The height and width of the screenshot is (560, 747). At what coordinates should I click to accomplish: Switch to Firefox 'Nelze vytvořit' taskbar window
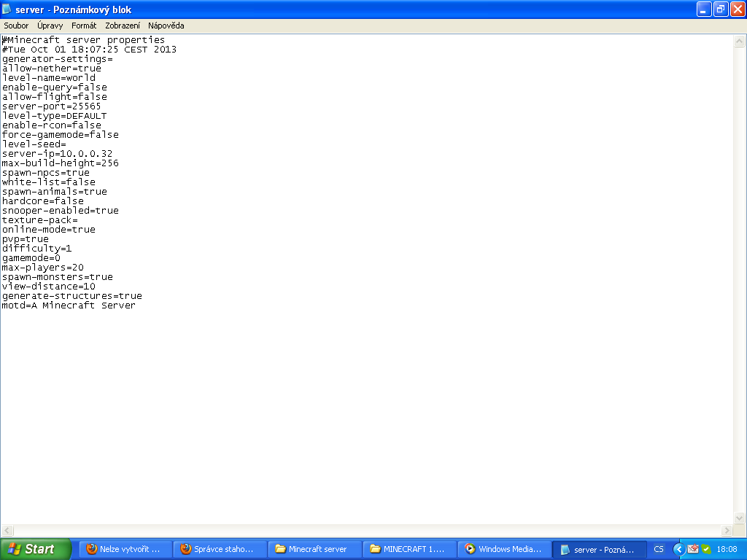125,549
